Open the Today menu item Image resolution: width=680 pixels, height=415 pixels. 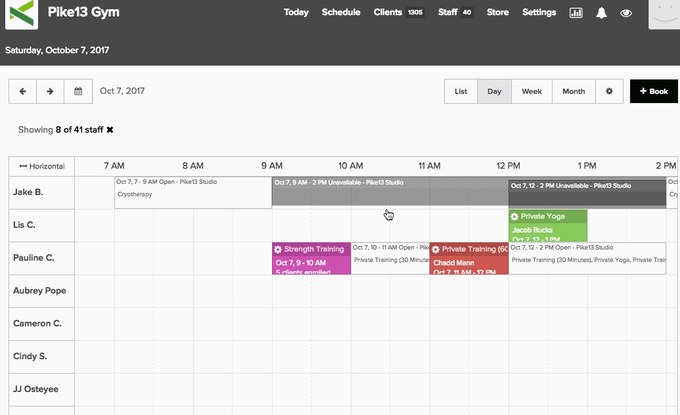[x=296, y=12]
